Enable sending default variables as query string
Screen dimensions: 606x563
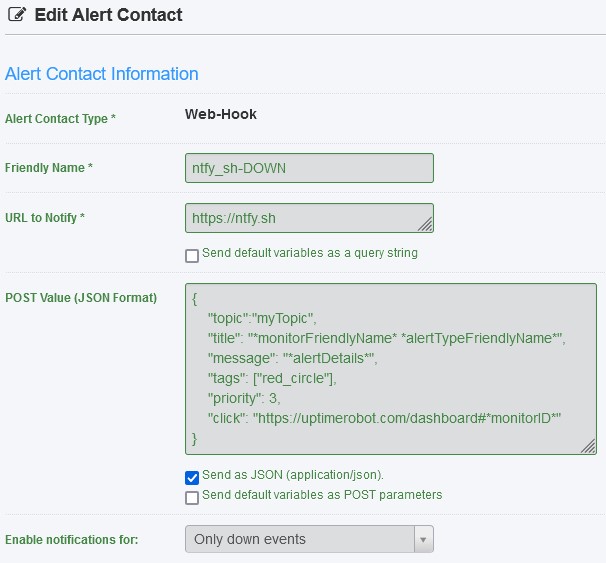tap(192, 255)
